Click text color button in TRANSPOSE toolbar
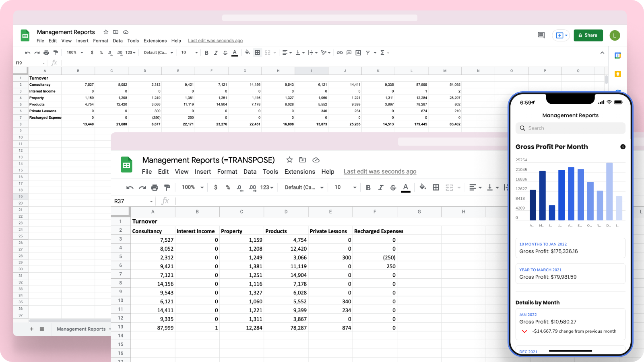644x362 pixels. coord(406,187)
